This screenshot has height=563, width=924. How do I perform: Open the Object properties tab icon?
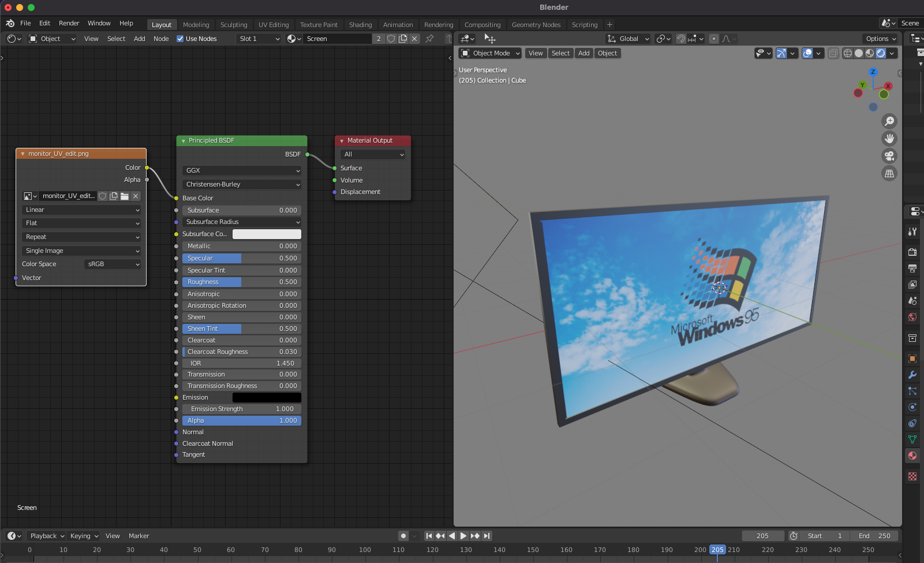pos(912,359)
